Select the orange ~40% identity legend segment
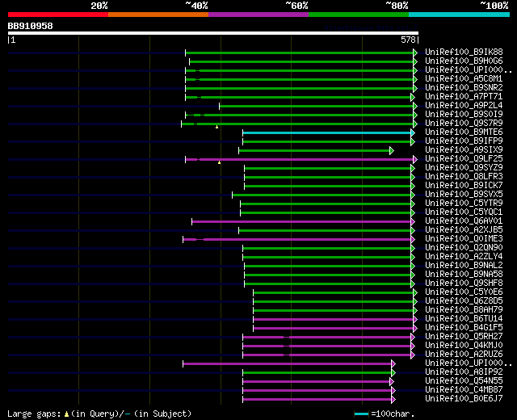Screen dimensions: 517x420 pyautogui.click(x=158, y=15)
